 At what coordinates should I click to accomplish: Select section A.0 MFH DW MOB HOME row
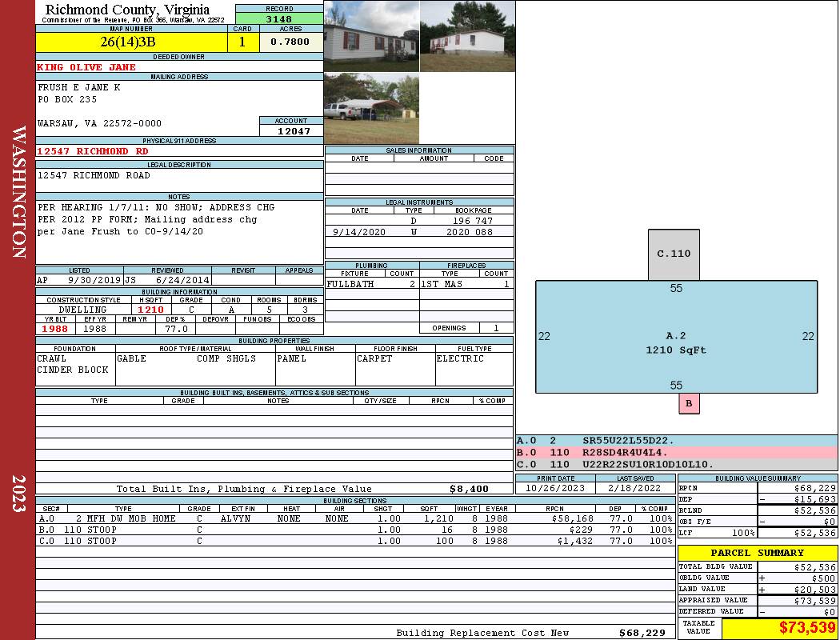[356, 518]
